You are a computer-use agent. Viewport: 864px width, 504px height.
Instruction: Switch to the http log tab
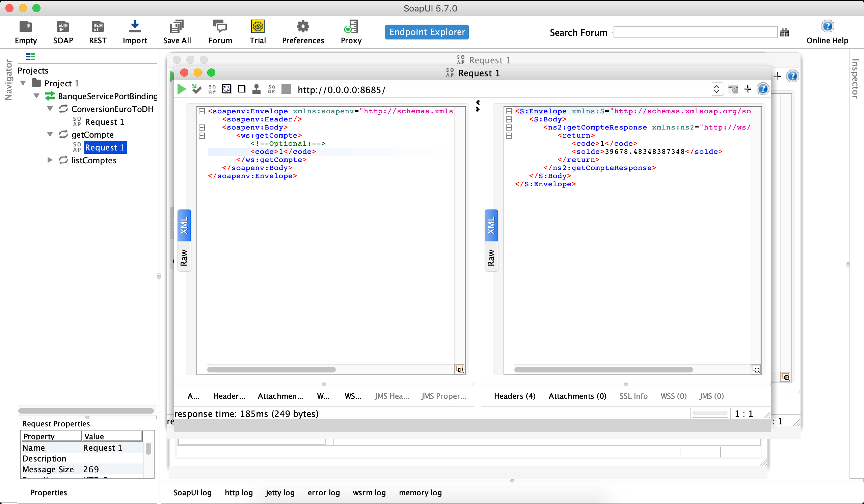tap(239, 492)
